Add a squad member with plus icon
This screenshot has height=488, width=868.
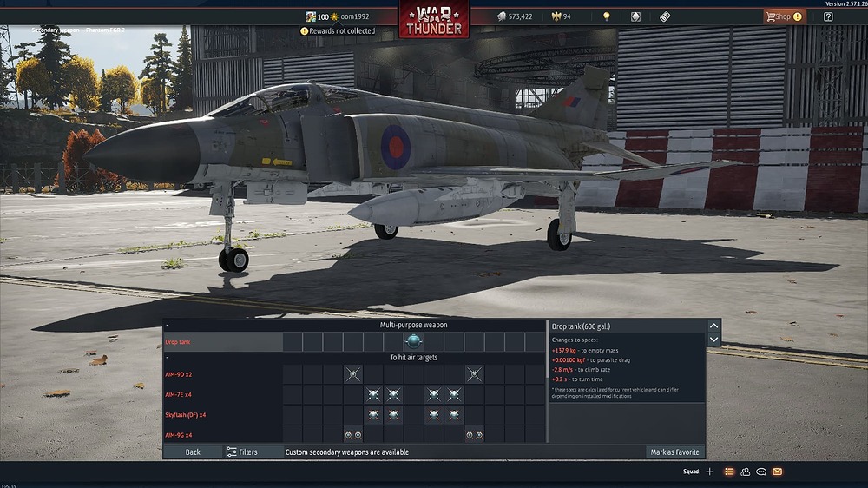[710, 472]
